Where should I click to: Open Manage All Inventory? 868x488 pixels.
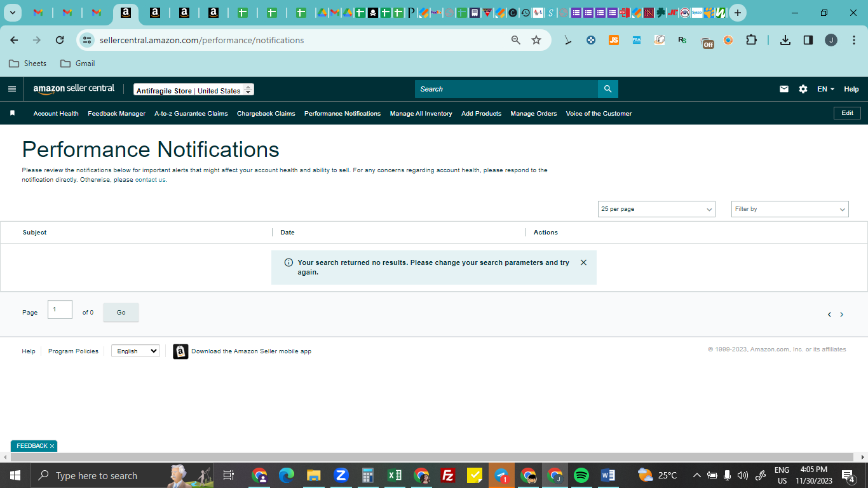pos(421,114)
